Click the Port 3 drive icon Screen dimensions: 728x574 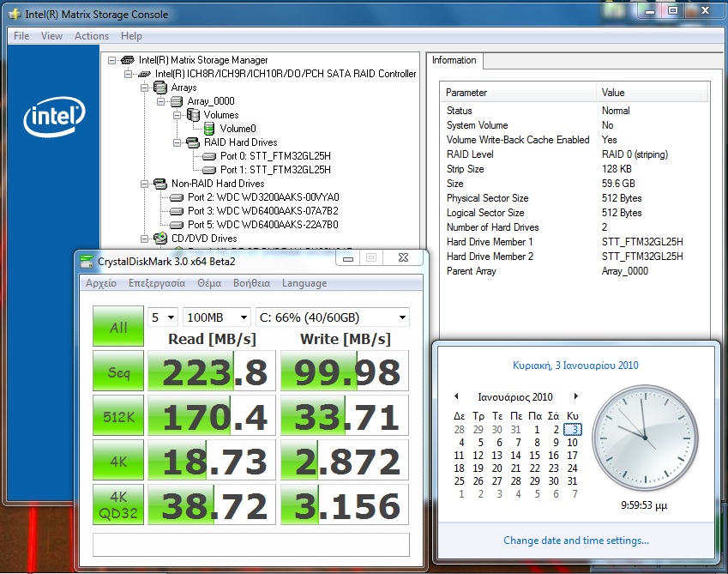177,211
